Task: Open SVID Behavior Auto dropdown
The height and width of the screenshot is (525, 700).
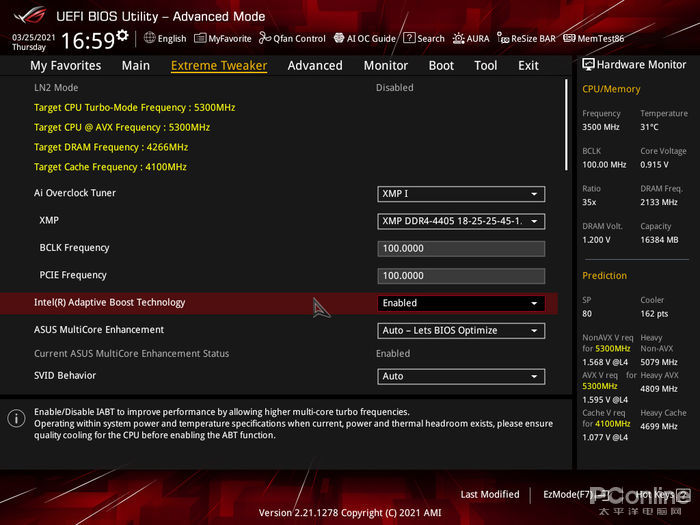Action: 461,376
